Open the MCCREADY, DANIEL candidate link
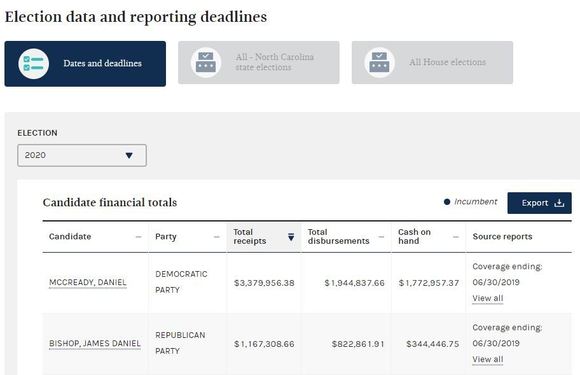 pyautogui.click(x=88, y=283)
